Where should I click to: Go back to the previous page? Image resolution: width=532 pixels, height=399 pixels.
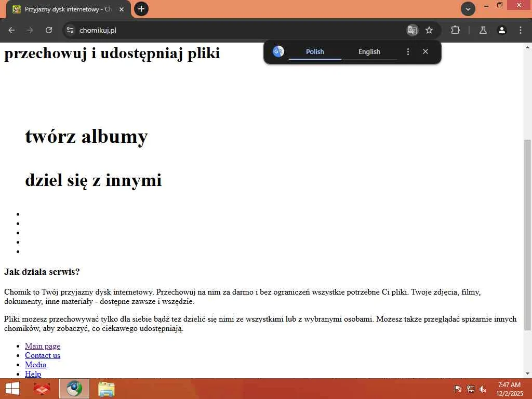11,30
